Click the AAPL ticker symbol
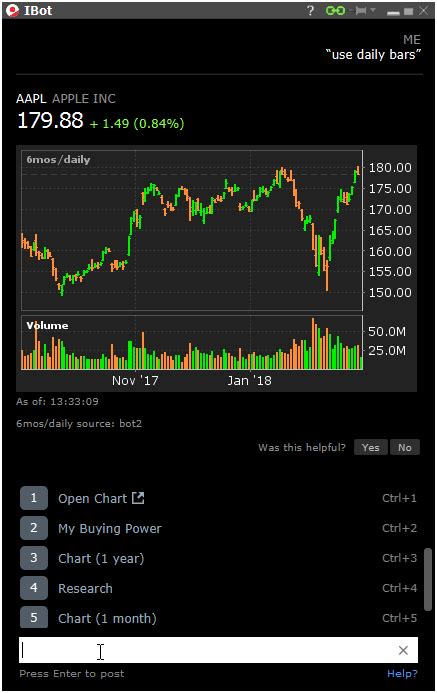Viewport: 437px width, 693px height. pos(31,99)
